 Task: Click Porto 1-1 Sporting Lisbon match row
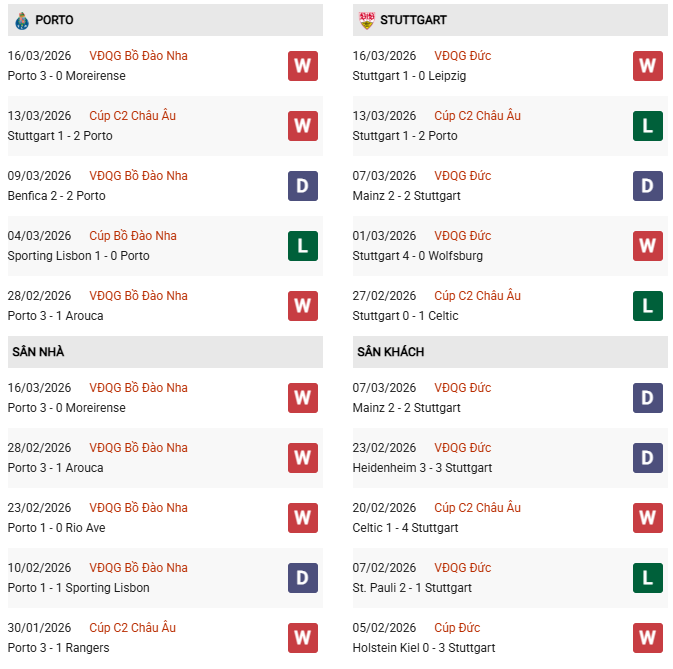[x=78, y=588]
